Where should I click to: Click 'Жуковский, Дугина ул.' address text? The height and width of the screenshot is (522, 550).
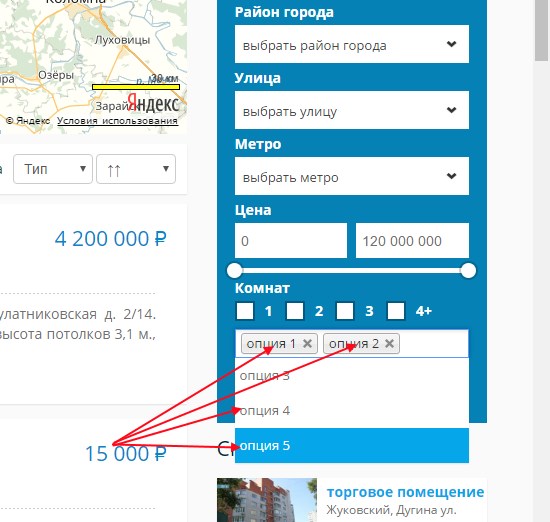[391, 510]
